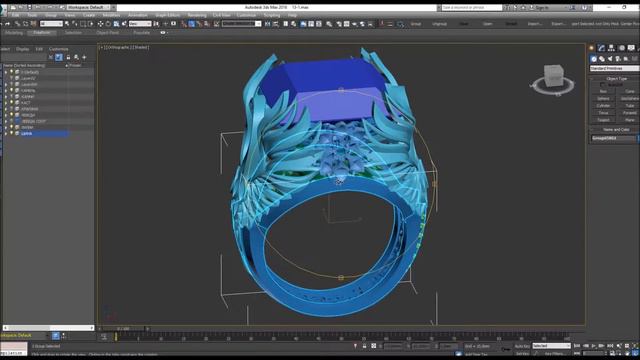Toggle Auto Key animation mode
The image size is (640, 360).
point(523,346)
